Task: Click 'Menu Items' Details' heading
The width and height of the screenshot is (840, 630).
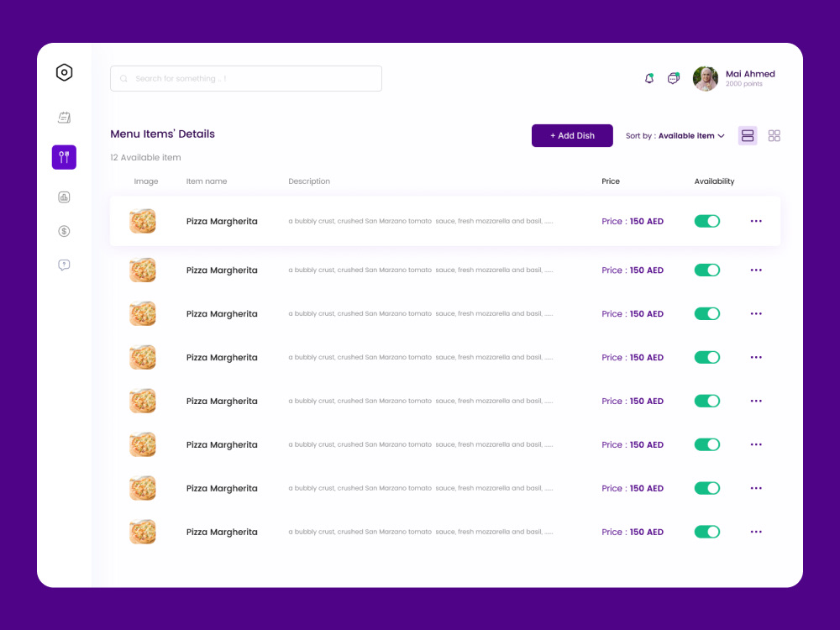Action: click(162, 134)
